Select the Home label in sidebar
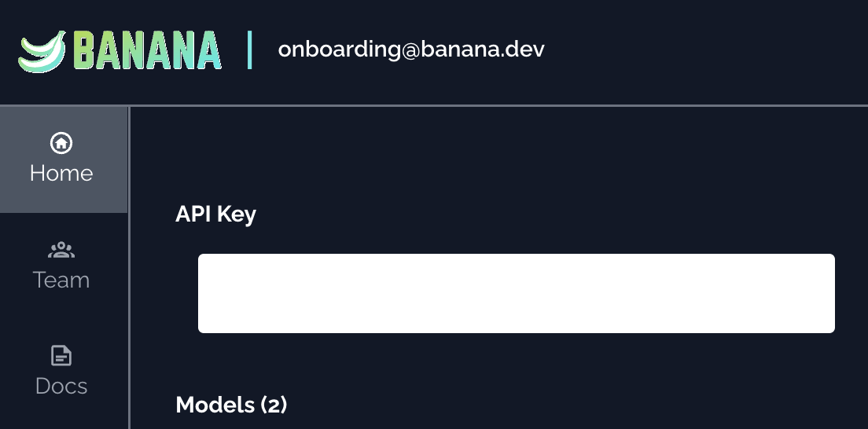The height and width of the screenshot is (429, 868). 61,173
